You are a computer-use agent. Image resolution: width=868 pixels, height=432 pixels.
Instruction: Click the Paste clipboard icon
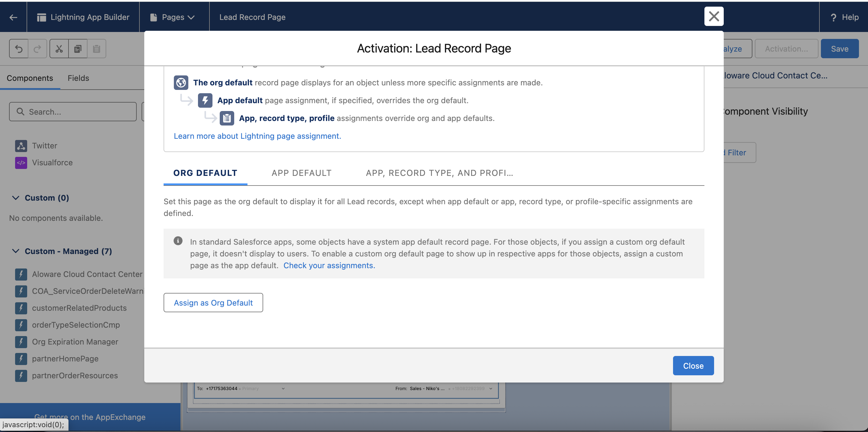point(96,49)
